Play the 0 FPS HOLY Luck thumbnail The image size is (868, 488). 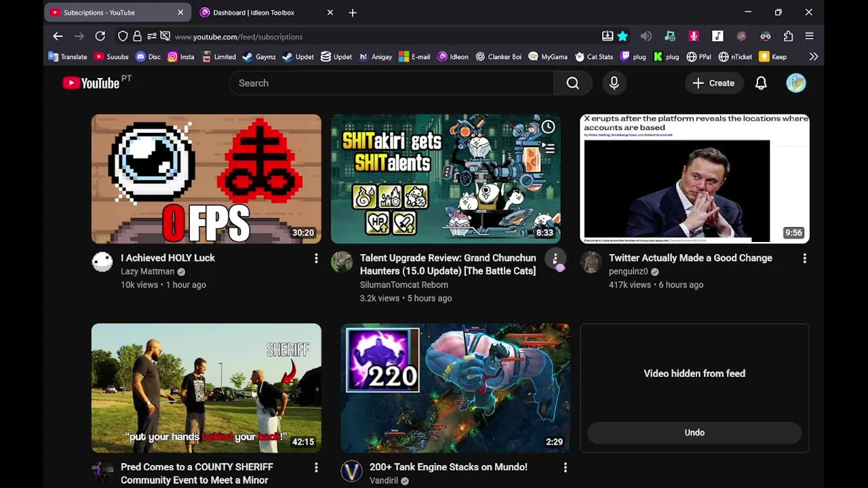pos(206,178)
